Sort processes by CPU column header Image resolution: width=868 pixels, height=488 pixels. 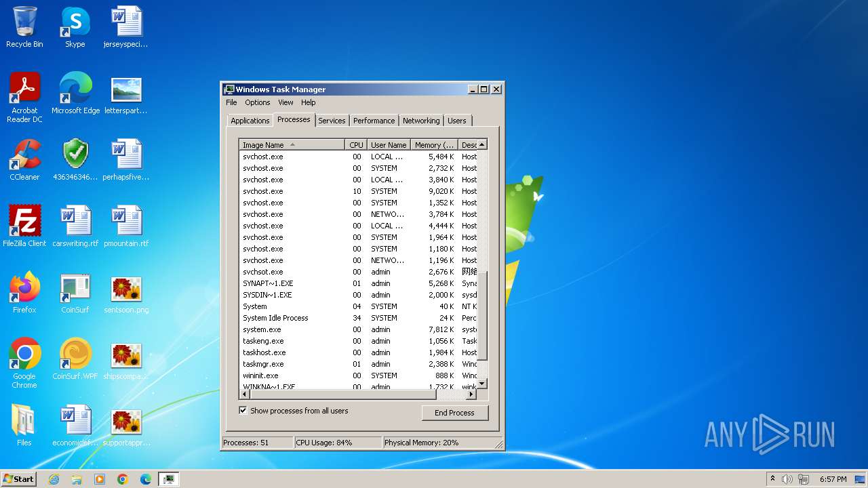click(357, 145)
